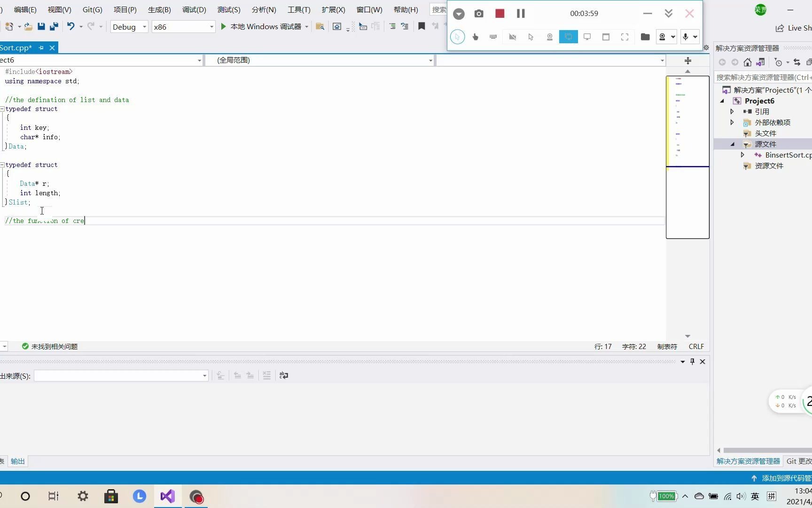Select window recording mode icon
Viewport: 812px width, 508px height.
pos(606,37)
